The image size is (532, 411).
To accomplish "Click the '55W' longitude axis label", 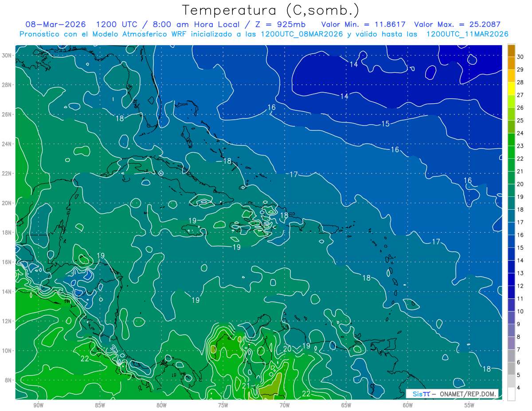I will pyautogui.click(x=469, y=405).
